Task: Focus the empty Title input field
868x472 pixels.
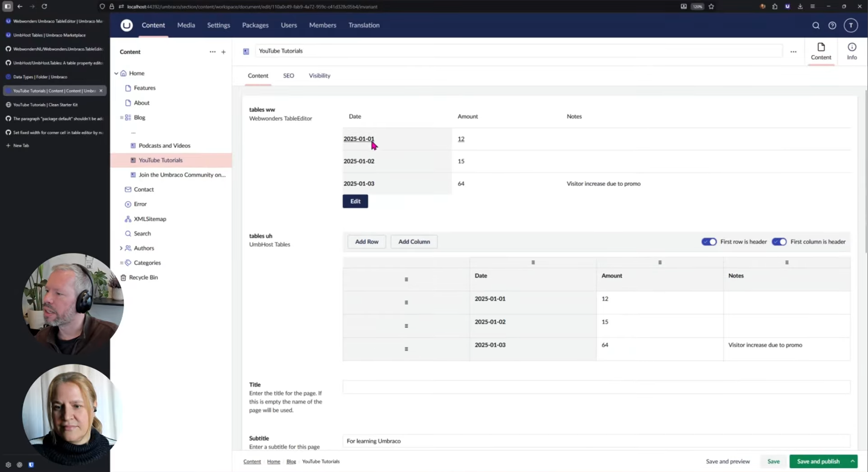Action: pos(597,387)
